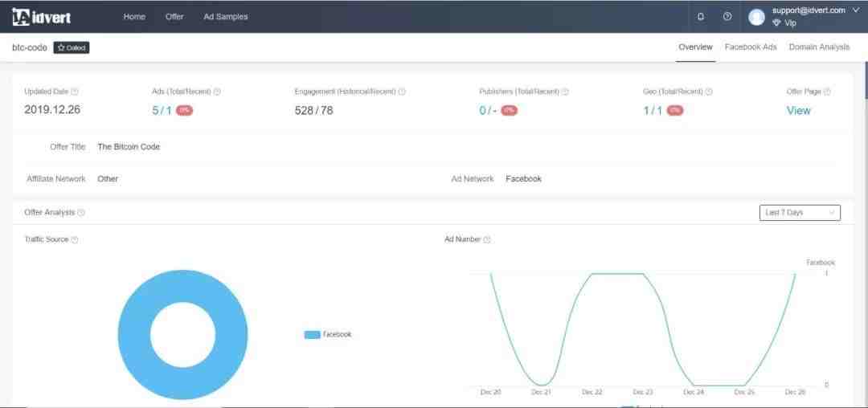The image size is (868, 408).
Task: Click the Dec 26 axis label
Action: (795, 392)
